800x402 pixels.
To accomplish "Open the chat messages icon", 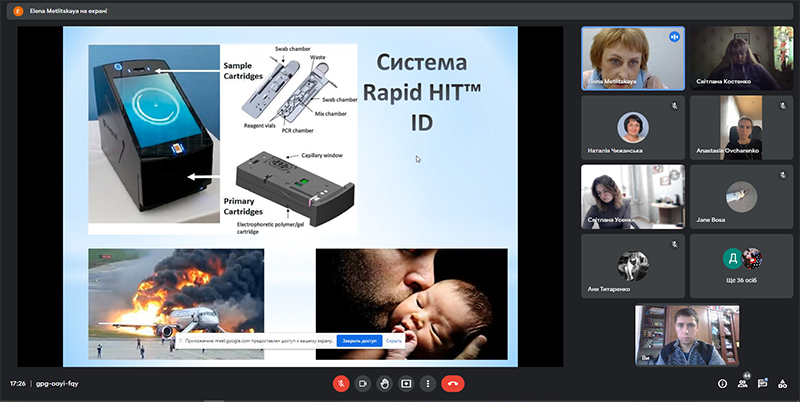I will tap(762, 384).
